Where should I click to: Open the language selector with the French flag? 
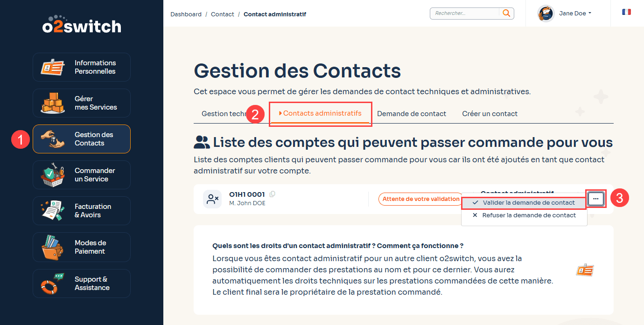(x=626, y=11)
